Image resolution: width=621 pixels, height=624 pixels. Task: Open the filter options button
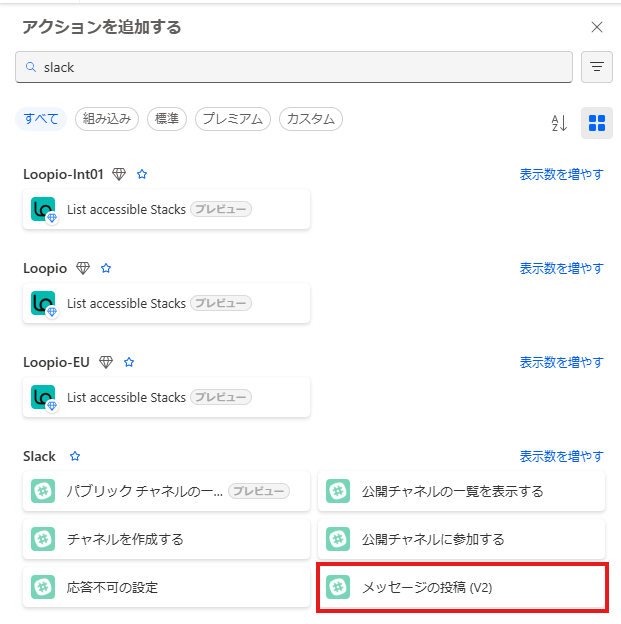point(597,67)
